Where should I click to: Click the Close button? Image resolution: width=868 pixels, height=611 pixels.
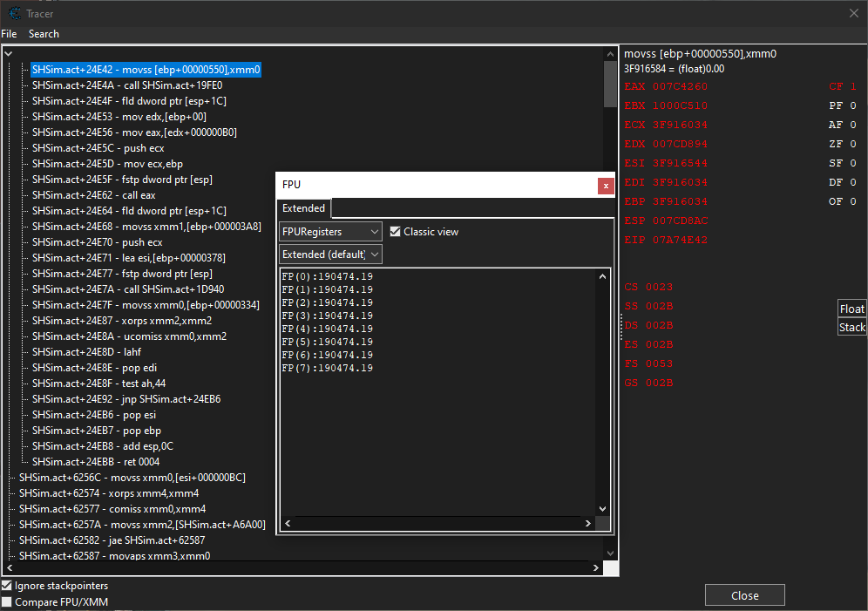click(x=744, y=595)
